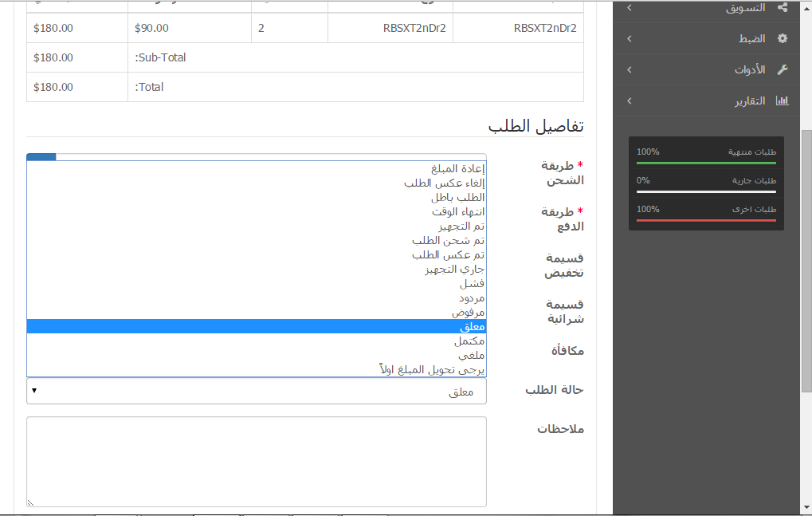Viewport: 812px width, 516px height.
Task: Expand the الأدوات sidebar chevron
Action: coord(630,70)
